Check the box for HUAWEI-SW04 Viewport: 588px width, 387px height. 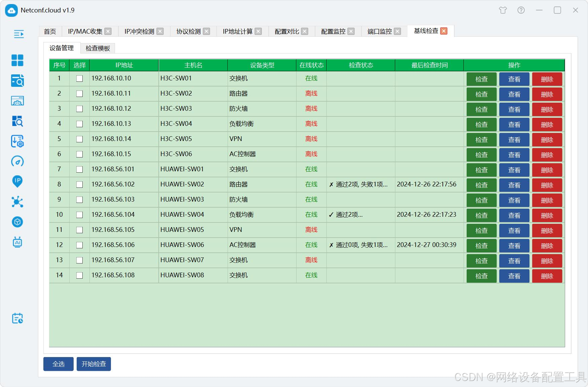click(x=79, y=215)
